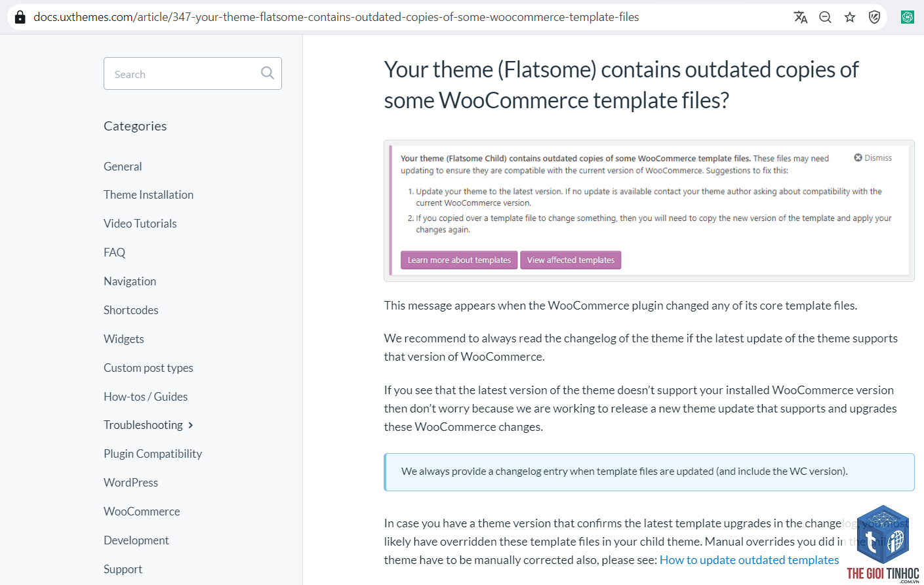Open the translate page icon
This screenshot has width=924, height=585.
[x=800, y=17]
